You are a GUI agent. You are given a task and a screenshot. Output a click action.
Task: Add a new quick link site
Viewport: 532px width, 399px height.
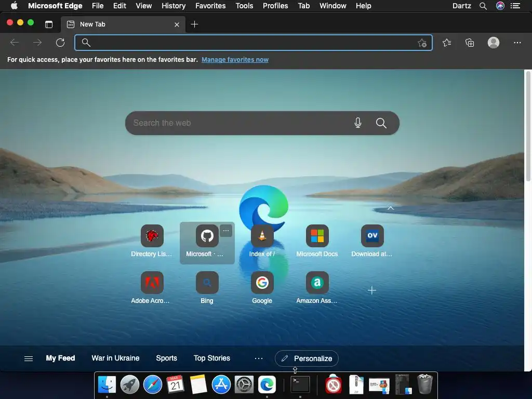click(x=372, y=290)
